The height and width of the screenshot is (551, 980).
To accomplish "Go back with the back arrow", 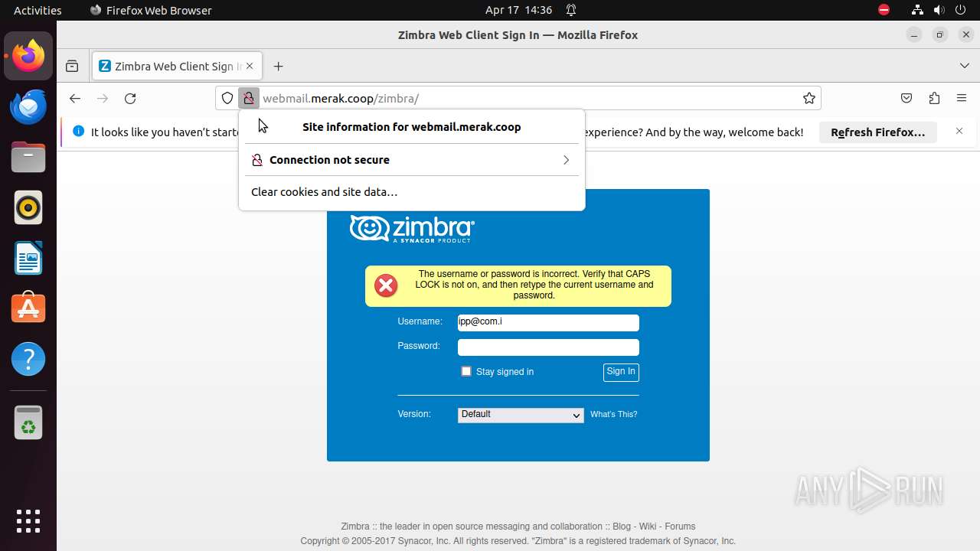I will [74, 98].
